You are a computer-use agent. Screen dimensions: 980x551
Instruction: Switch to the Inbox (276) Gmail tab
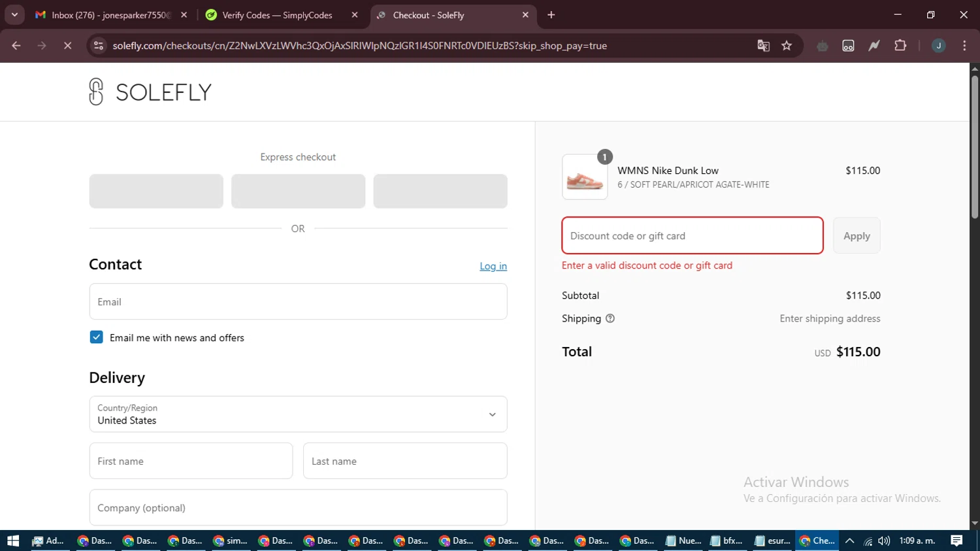point(110,15)
